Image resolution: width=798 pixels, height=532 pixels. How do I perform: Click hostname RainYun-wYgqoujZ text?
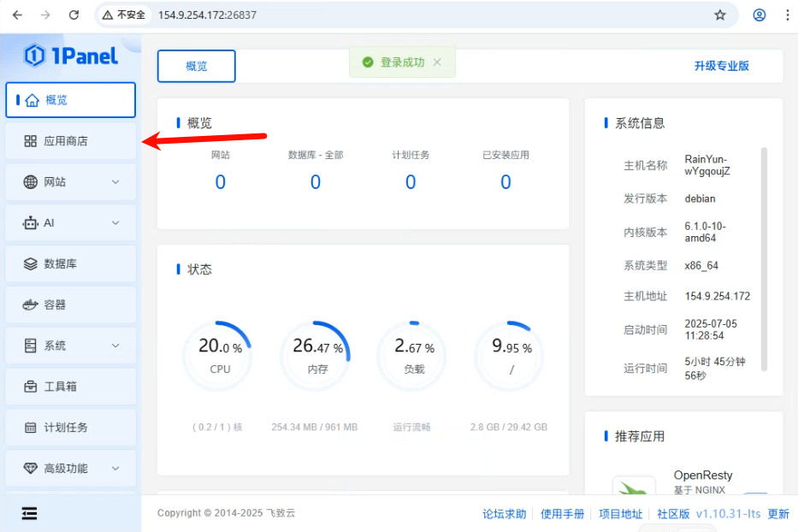point(707,165)
